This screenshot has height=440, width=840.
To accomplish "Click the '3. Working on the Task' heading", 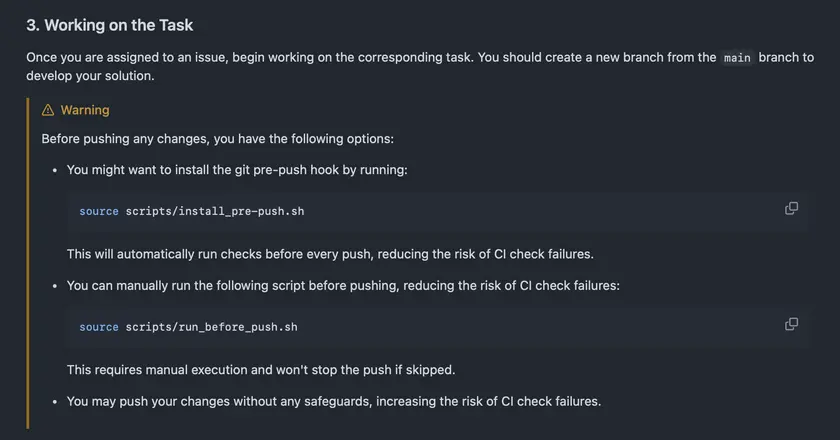I will (110, 25).
